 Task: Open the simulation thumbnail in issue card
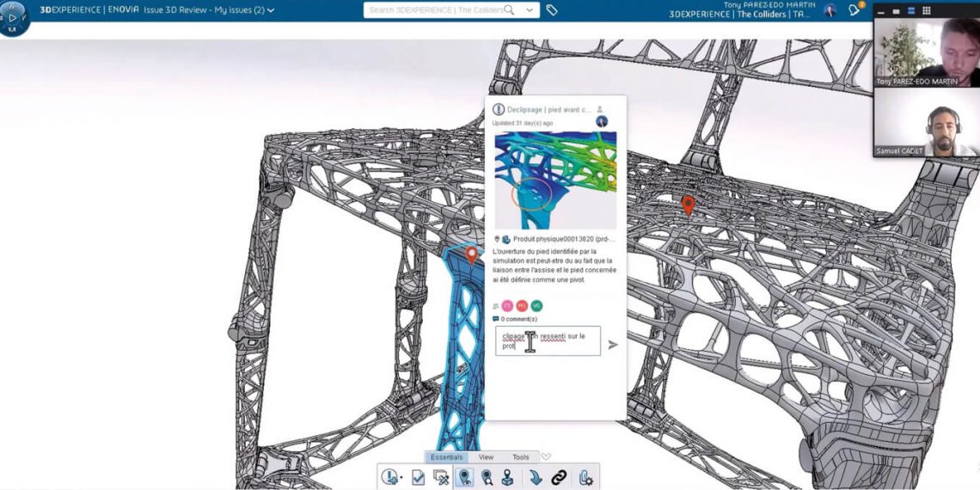[554, 180]
